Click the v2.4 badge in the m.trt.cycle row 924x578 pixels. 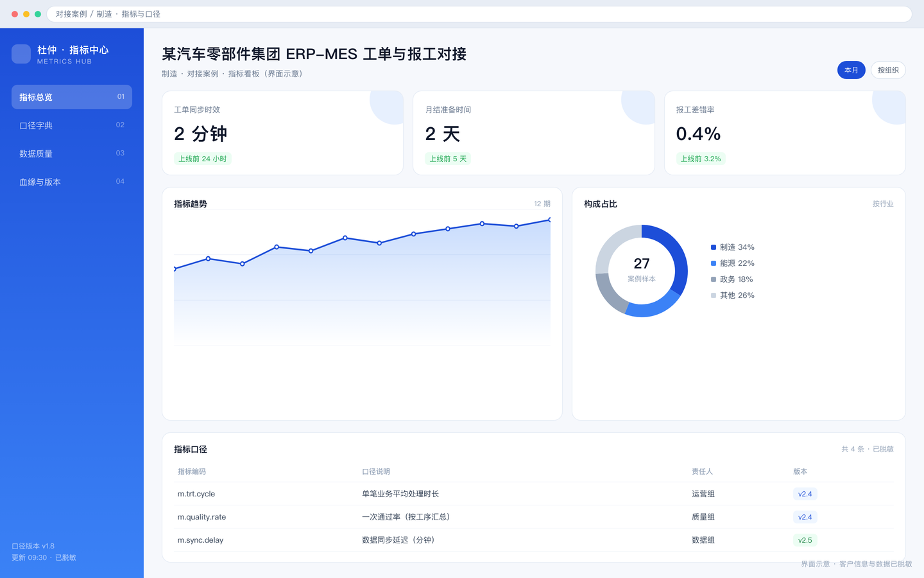pos(805,494)
